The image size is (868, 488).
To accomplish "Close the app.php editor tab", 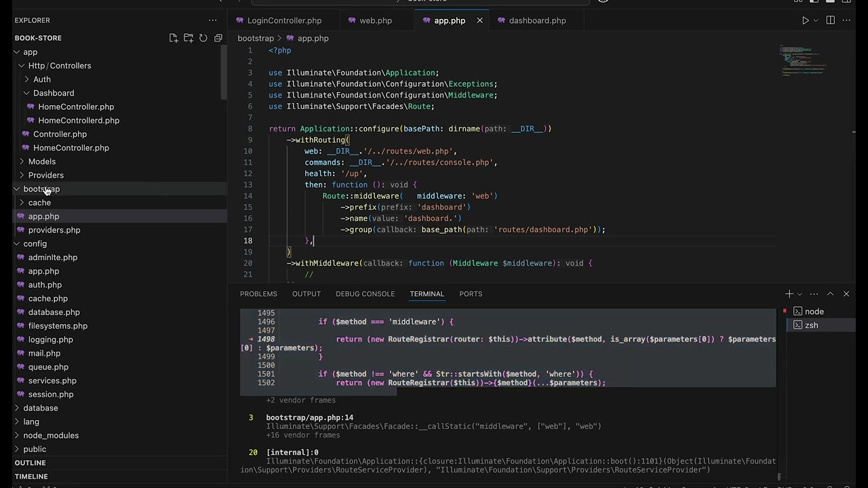I will click(479, 20).
